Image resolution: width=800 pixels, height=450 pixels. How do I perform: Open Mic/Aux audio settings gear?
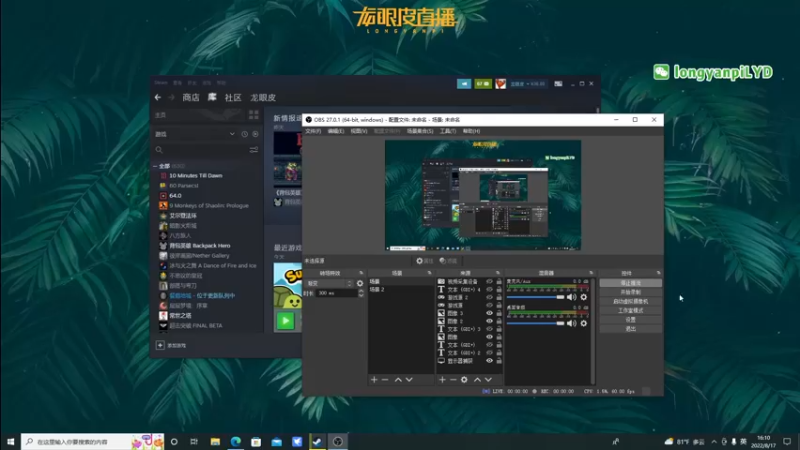[x=584, y=297]
